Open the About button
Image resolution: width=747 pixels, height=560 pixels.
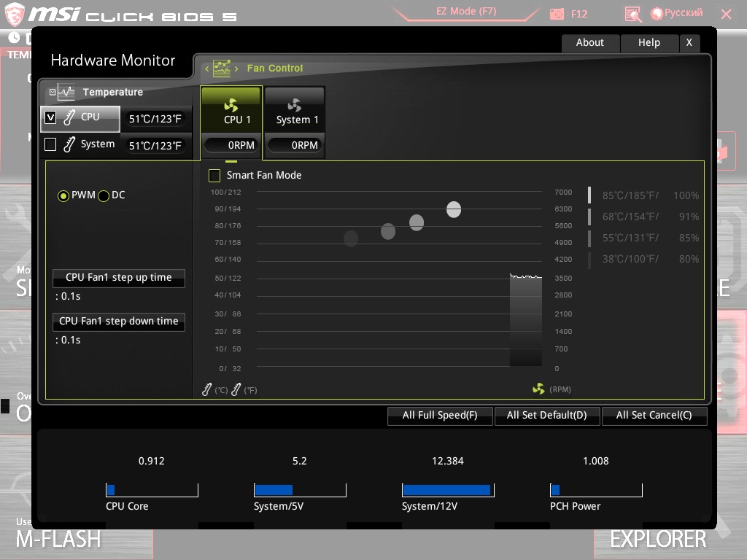click(x=590, y=43)
